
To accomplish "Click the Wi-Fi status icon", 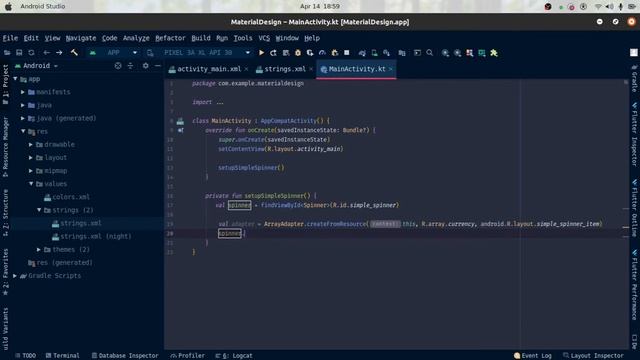I will pyautogui.click(x=598, y=7).
